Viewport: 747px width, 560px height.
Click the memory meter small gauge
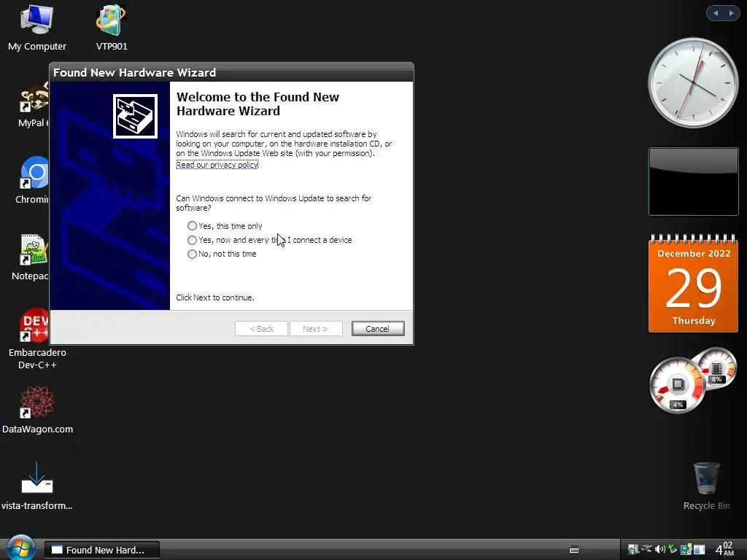(x=717, y=368)
